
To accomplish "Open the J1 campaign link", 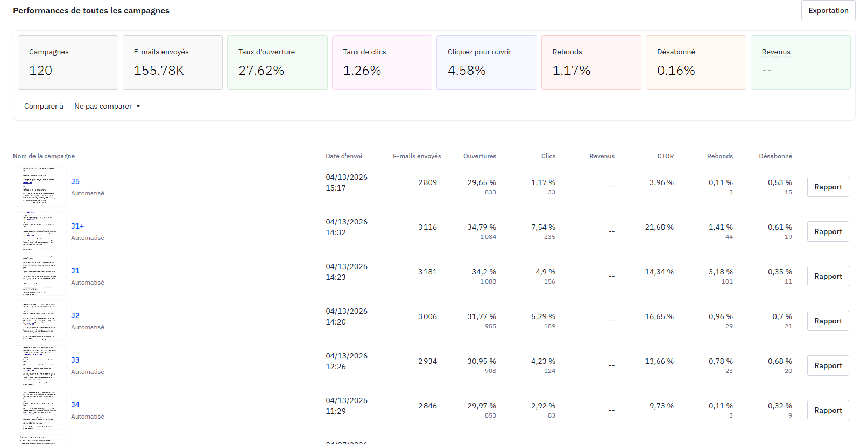I will pos(75,271).
